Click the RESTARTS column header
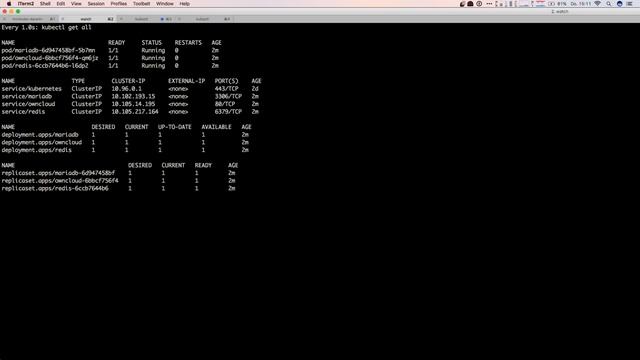Viewport: 640px width, 360px height. (188, 42)
